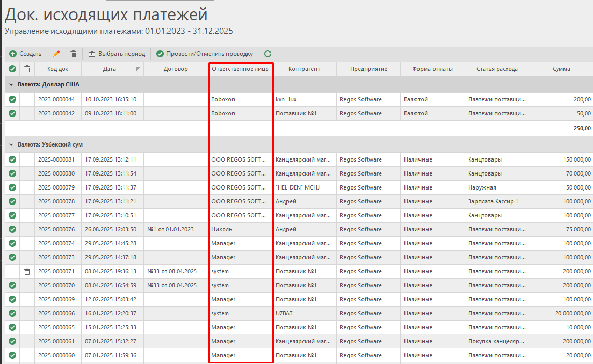Image resolution: width=593 pixels, height=364 pixels.
Task: Toggle posted status for document 2025-0000081
Action: 12,159
